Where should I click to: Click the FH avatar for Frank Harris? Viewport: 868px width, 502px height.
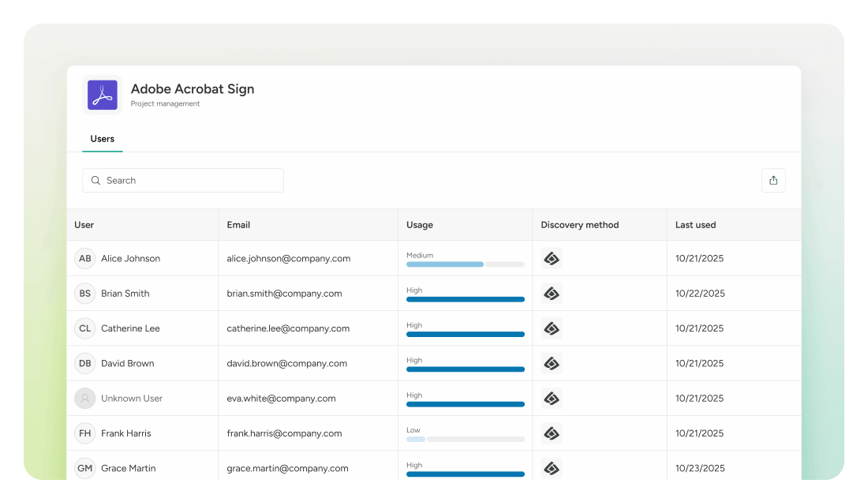[x=85, y=433]
